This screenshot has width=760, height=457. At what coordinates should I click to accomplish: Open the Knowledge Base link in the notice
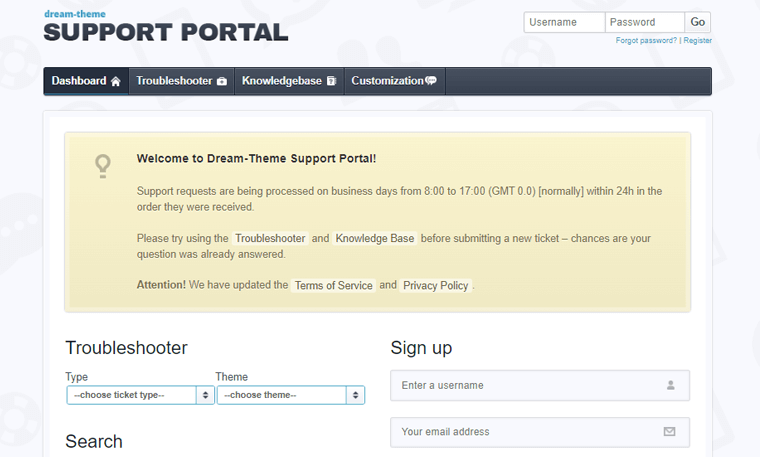(x=375, y=238)
